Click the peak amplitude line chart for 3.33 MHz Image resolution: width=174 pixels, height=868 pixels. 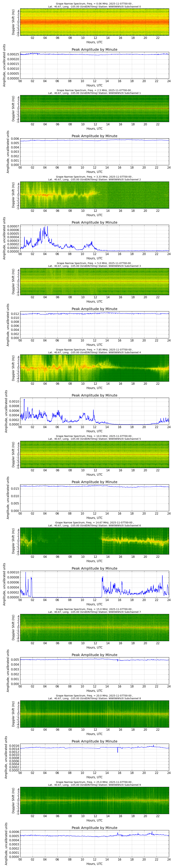[x=94, y=238]
